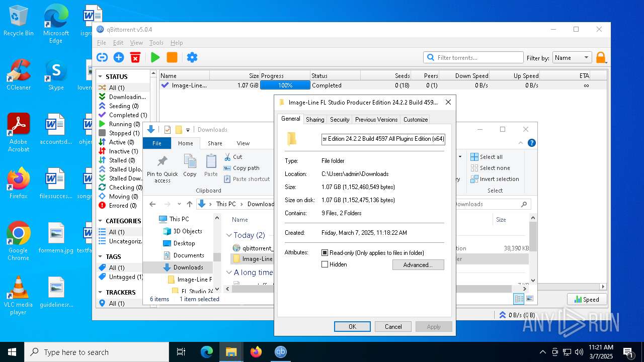The width and height of the screenshot is (644, 362).
Task: Collapse the STATUS section in sidebar
Action: [x=101, y=77]
